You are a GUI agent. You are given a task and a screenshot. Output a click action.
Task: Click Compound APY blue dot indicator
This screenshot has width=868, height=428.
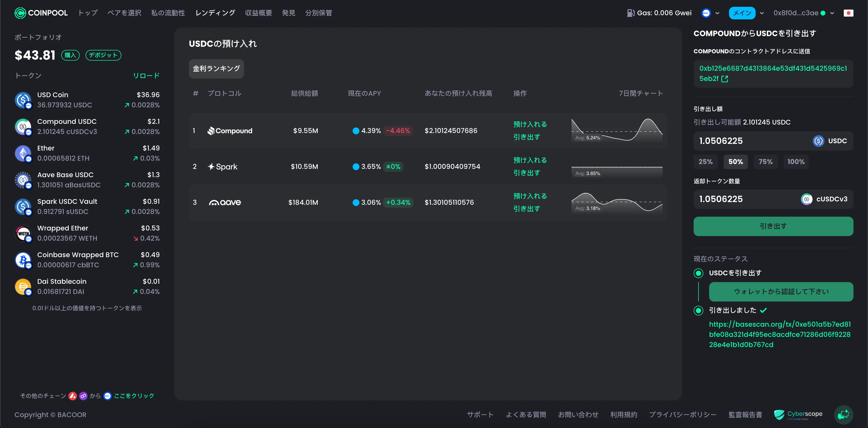356,131
